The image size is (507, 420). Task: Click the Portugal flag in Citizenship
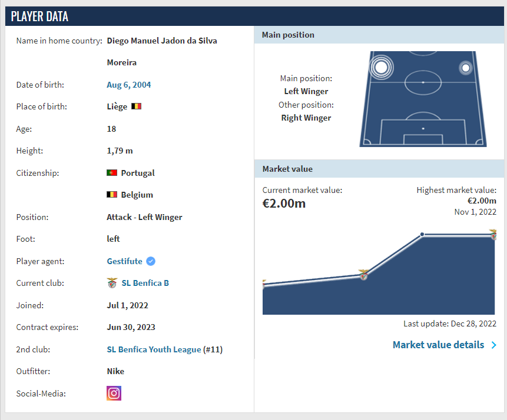(112, 173)
